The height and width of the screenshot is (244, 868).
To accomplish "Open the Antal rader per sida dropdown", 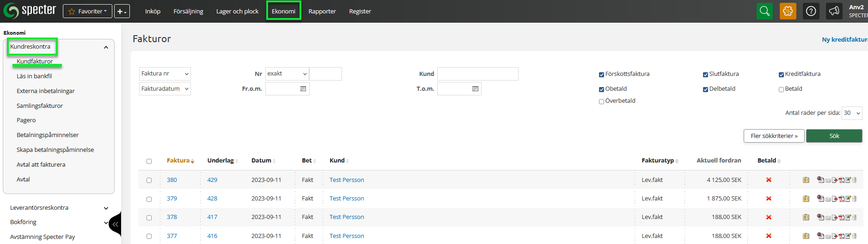I will click(x=851, y=113).
